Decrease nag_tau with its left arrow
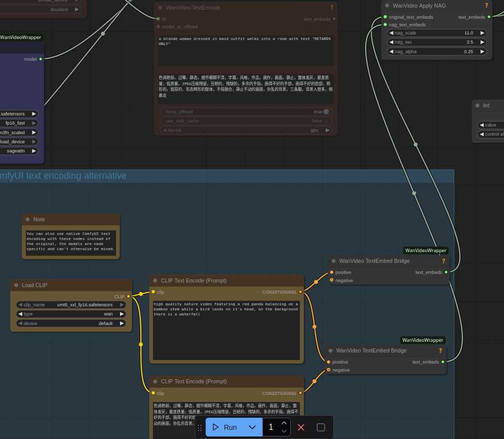 391,42
